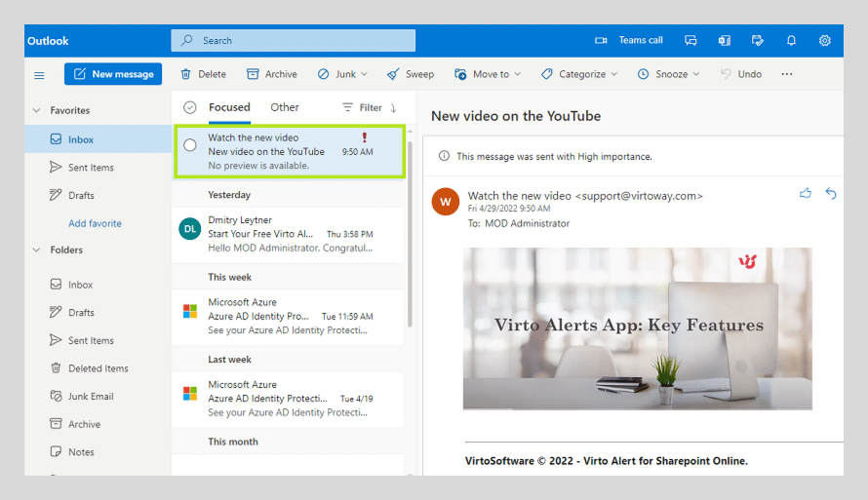Image resolution: width=868 pixels, height=500 pixels.
Task: Open Inbox under Folders
Action: tap(98, 285)
